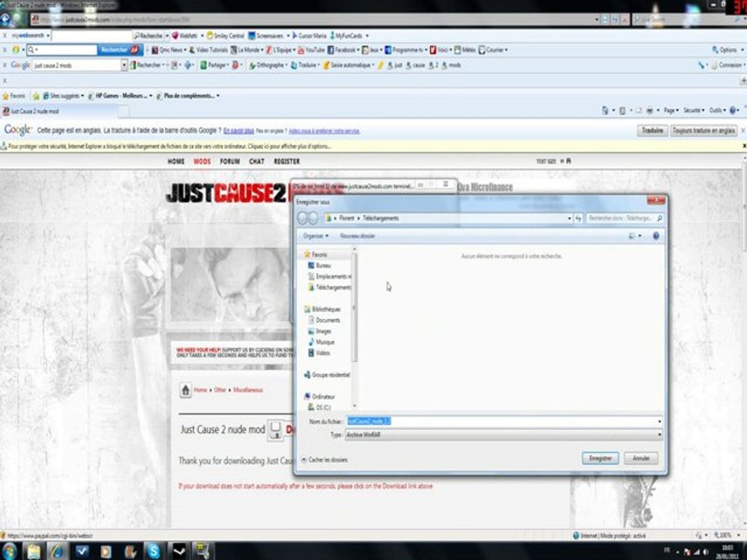
Task: Open Windows Explorer folder on taskbar
Action: 33,551
